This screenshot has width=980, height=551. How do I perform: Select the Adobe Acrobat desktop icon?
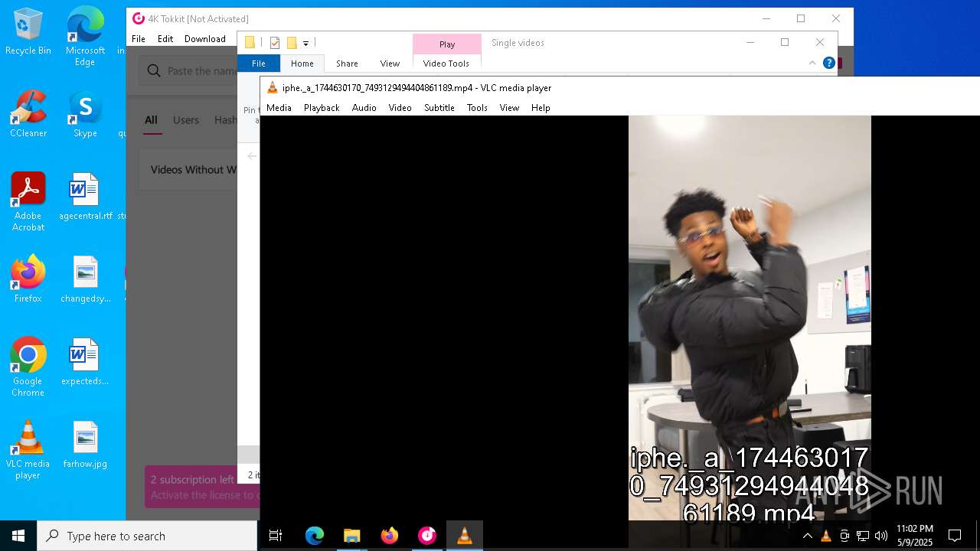pos(28,202)
